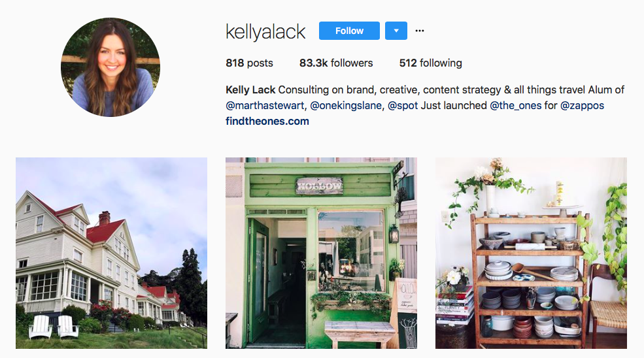Click the three-dot more options icon

click(419, 31)
